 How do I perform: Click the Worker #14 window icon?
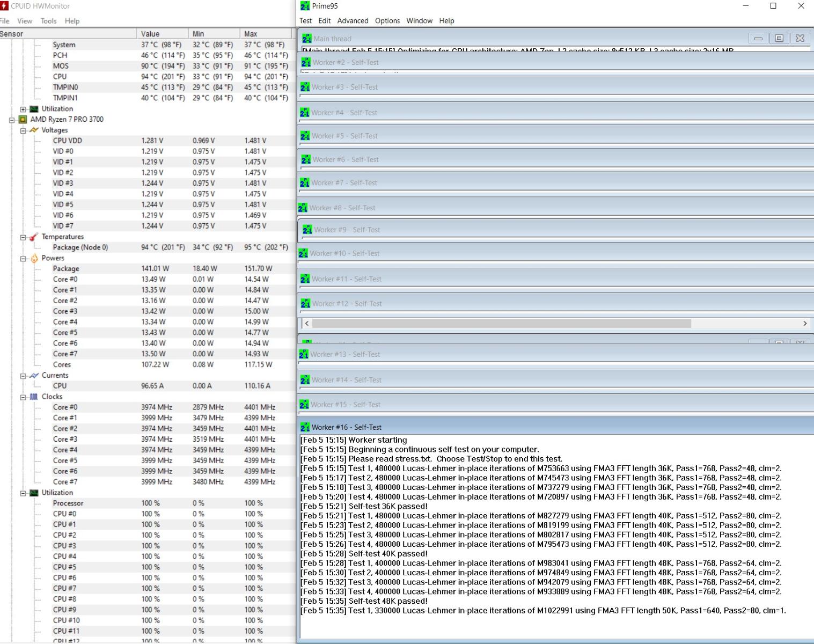click(305, 380)
